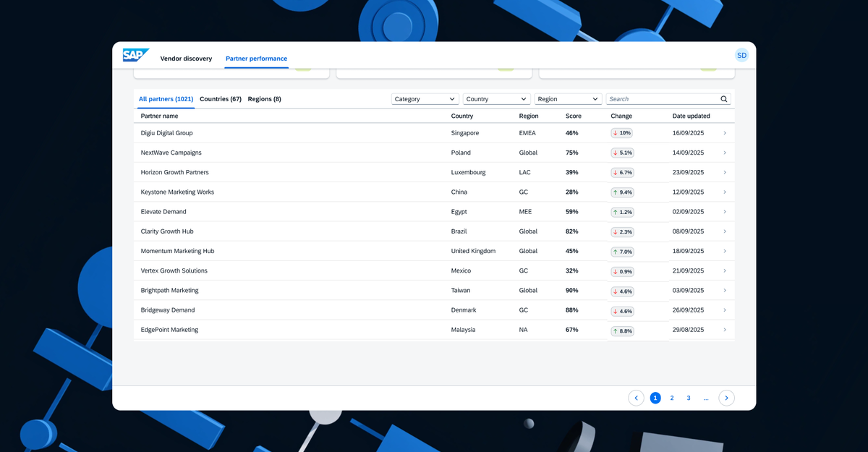Click the Date updated column header
Image resolution: width=868 pixels, height=452 pixels.
[x=691, y=116]
